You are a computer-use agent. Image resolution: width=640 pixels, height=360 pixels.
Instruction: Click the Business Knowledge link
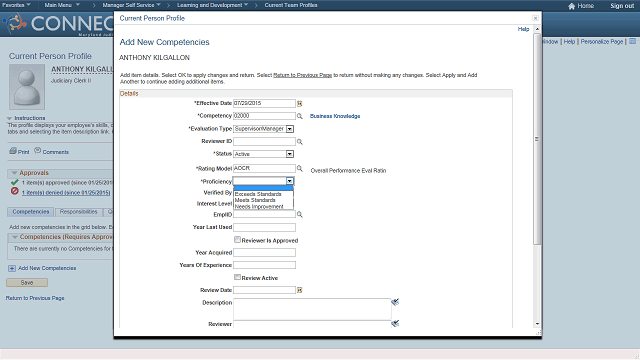335,116
